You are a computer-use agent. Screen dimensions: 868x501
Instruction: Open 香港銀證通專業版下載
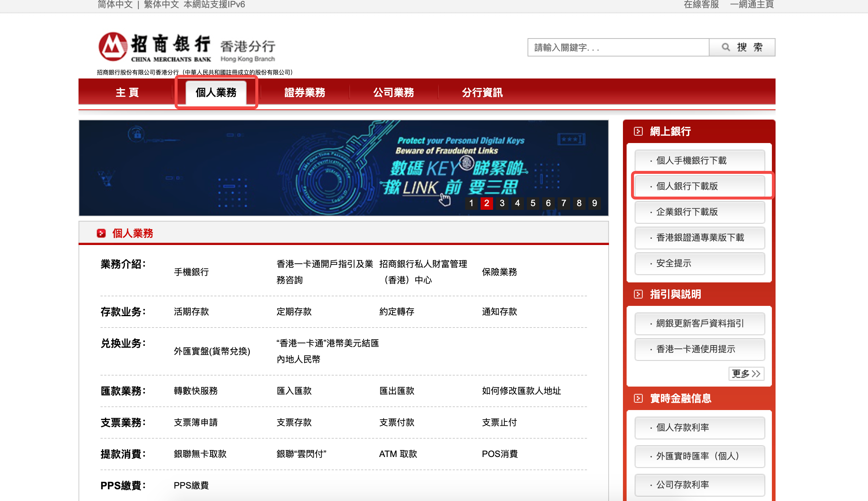(700, 238)
